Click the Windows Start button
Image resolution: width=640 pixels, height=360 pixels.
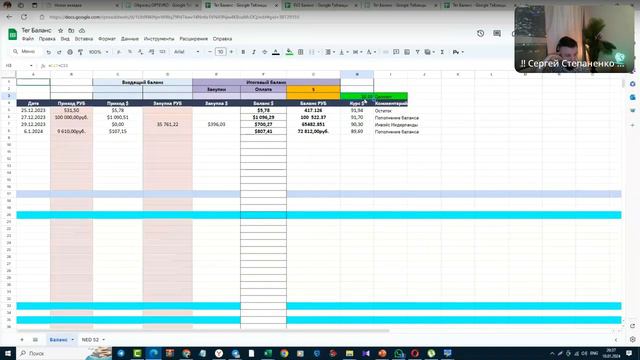8,353
